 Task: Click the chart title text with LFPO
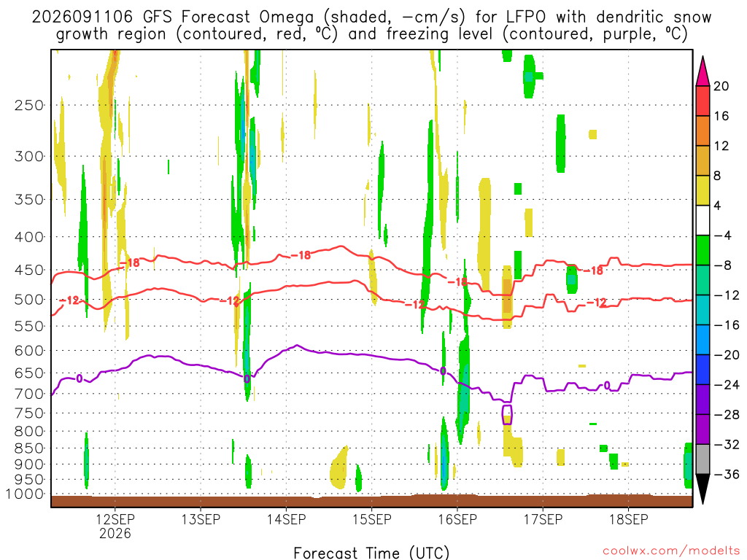[371, 26]
